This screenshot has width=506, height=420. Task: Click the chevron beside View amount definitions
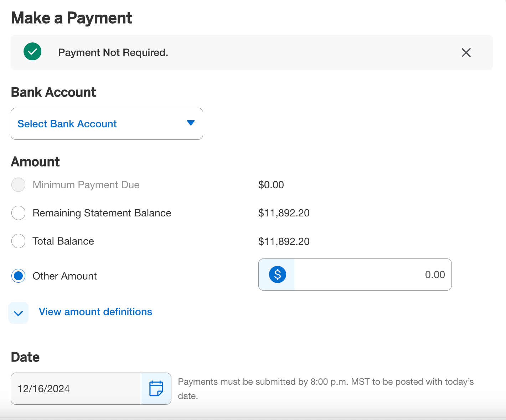(x=18, y=313)
